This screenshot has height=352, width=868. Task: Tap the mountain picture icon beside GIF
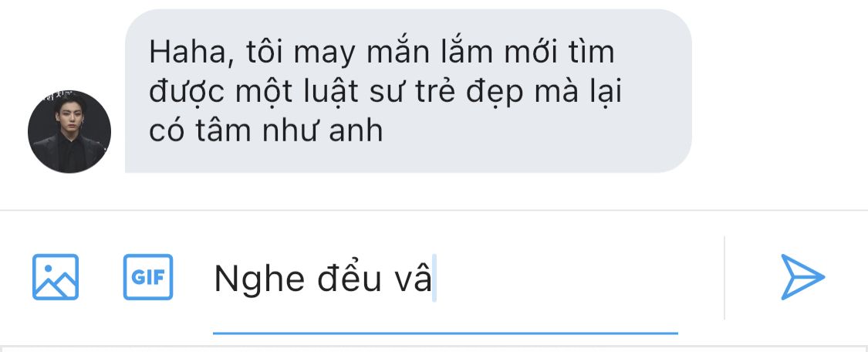[x=56, y=276]
